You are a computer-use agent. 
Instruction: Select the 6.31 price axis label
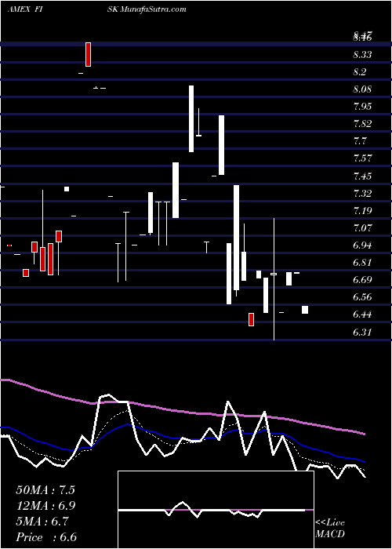coord(362,332)
